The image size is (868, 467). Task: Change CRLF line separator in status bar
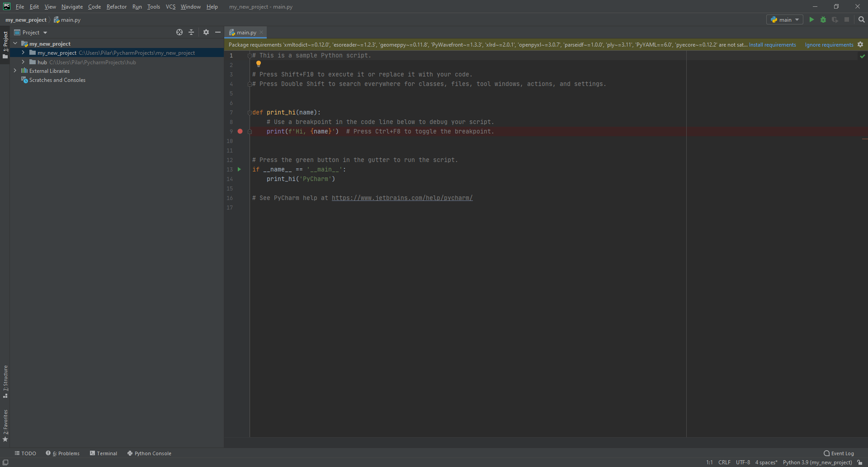(724, 462)
